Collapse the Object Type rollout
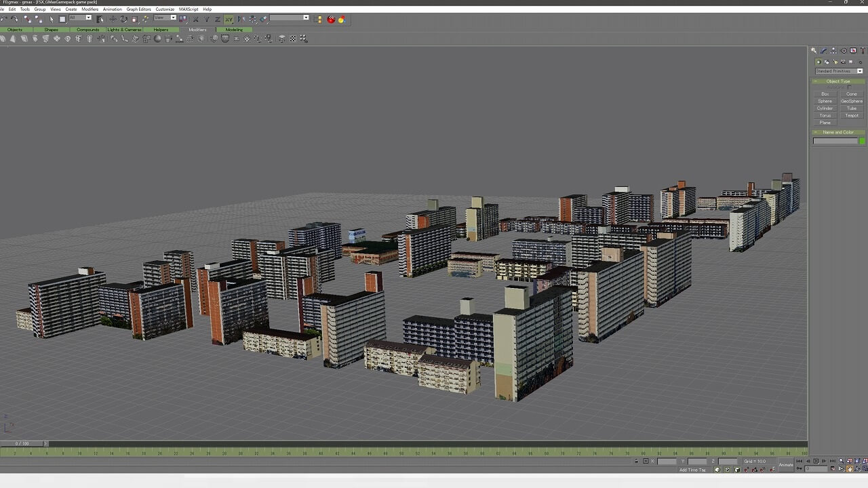Image resolution: width=868 pixels, height=488 pixels. 838,81
